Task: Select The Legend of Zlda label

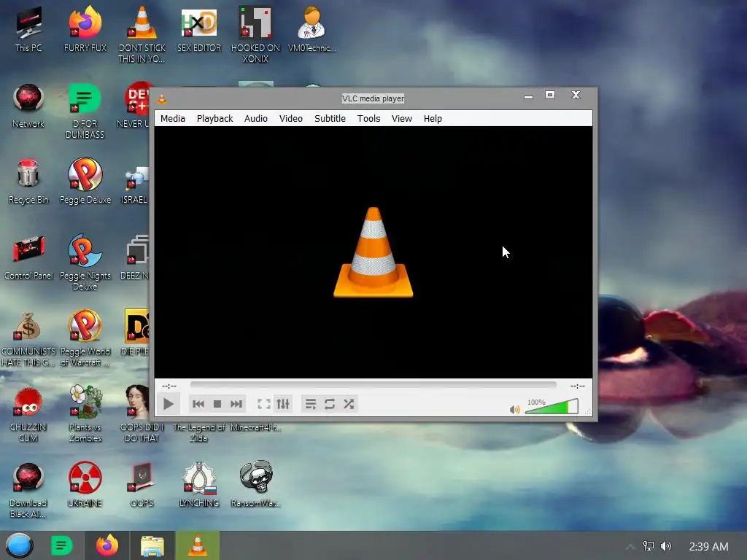Action: [x=198, y=432]
